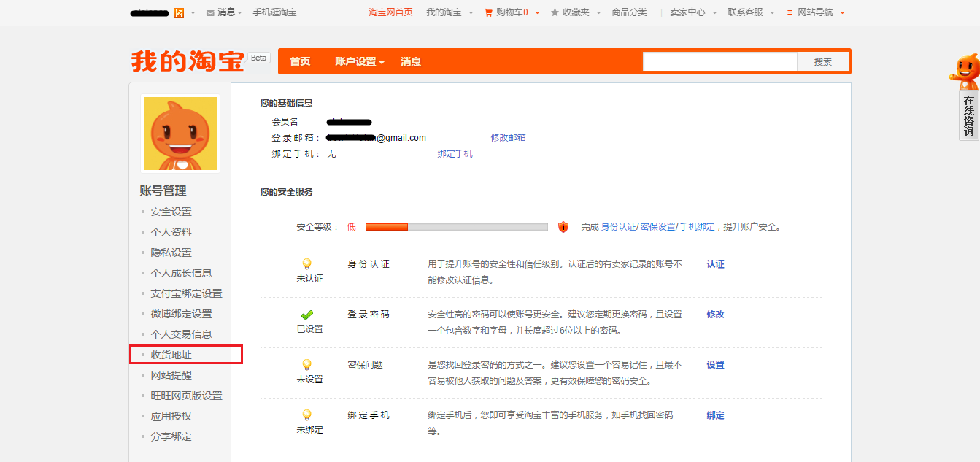Screen dimensions: 980x462
Task: Click the shopping cart icon
Action: (488, 12)
